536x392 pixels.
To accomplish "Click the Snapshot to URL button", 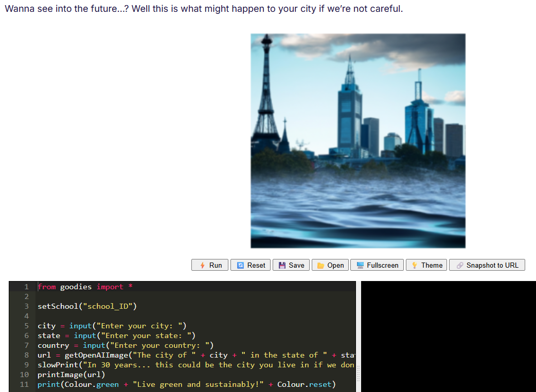I will tap(487, 265).
